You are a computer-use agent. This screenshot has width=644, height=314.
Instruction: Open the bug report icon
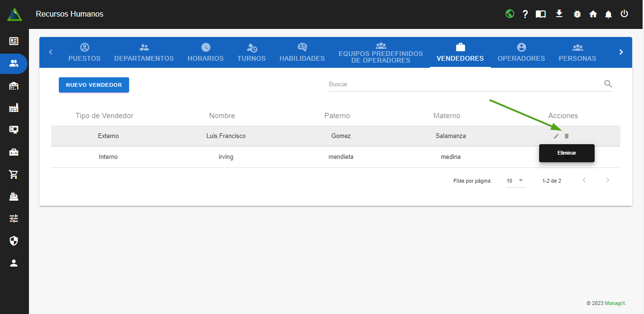[x=577, y=14]
